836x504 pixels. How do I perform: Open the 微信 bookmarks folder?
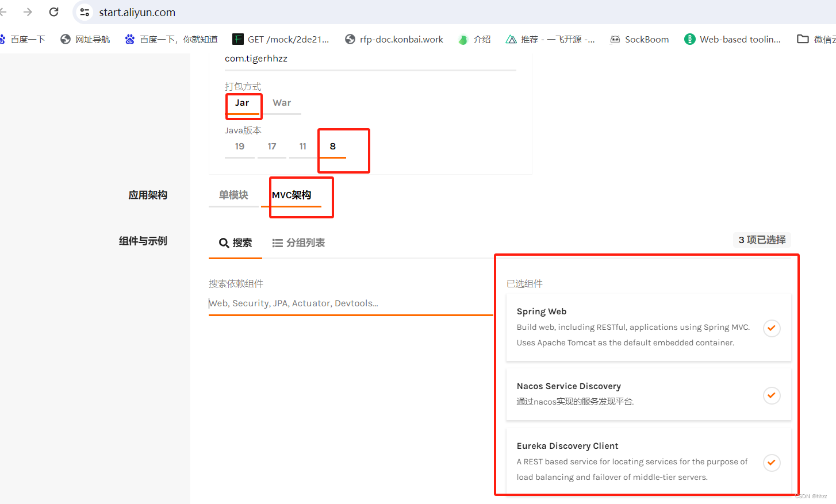coord(816,39)
